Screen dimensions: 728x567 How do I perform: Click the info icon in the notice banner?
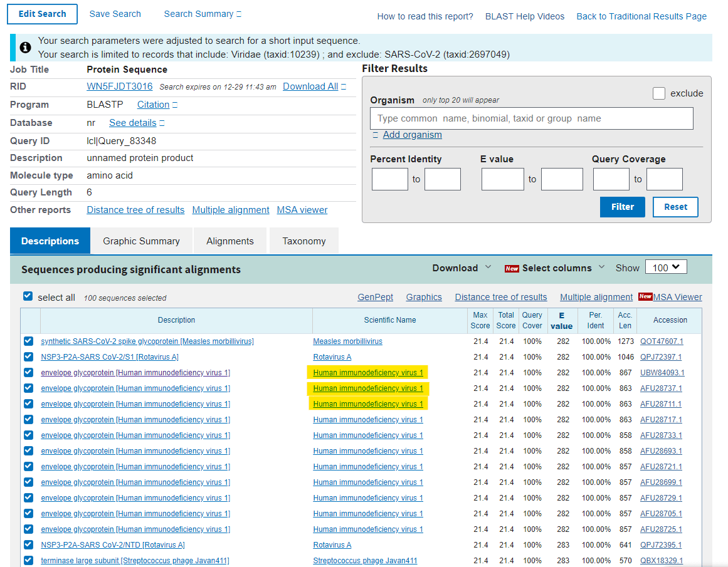pyautogui.click(x=25, y=48)
